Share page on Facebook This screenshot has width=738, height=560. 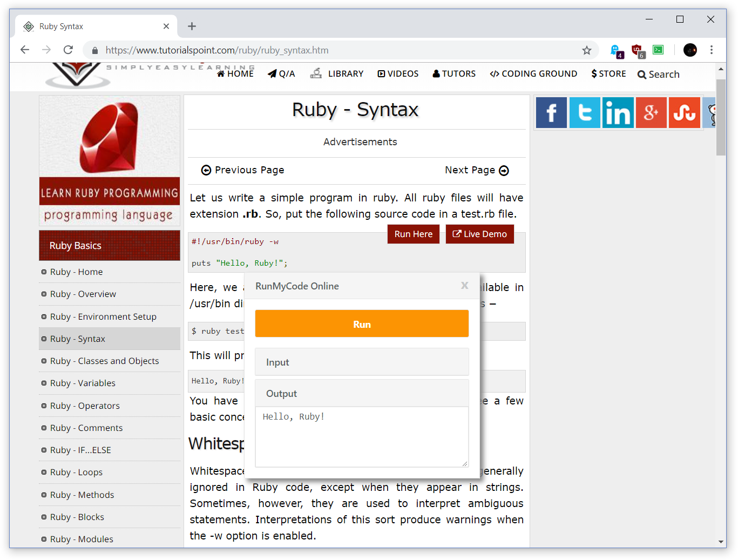[551, 112]
